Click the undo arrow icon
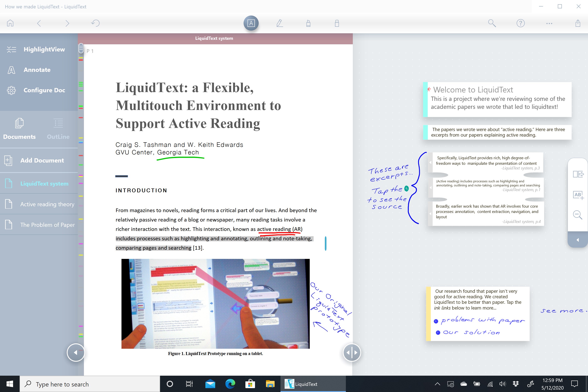Viewport: 588px width, 392px height. 95,23
